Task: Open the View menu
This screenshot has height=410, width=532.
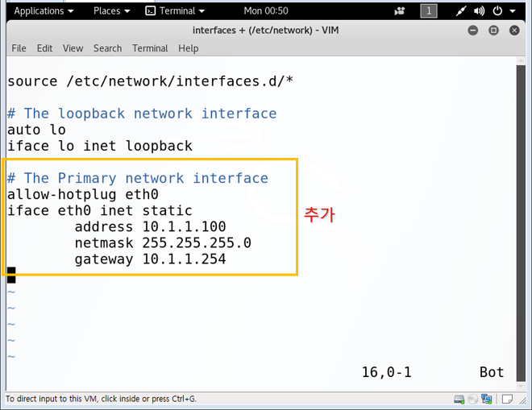Action: coord(73,48)
